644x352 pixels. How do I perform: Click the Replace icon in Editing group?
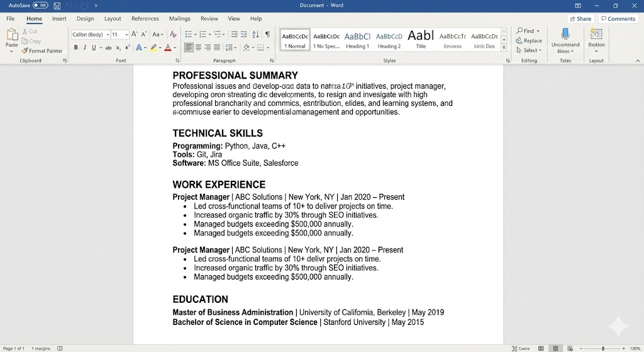click(x=528, y=41)
